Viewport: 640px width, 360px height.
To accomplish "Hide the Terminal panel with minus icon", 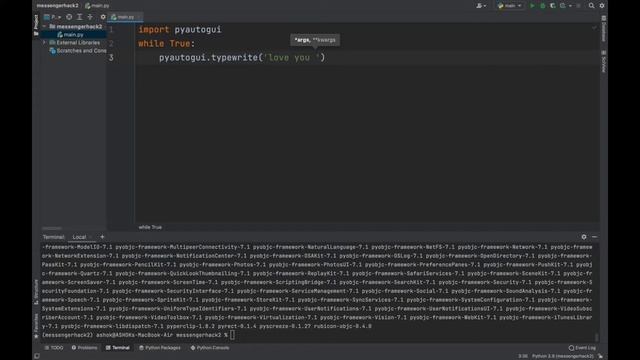I will [x=594, y=237].
